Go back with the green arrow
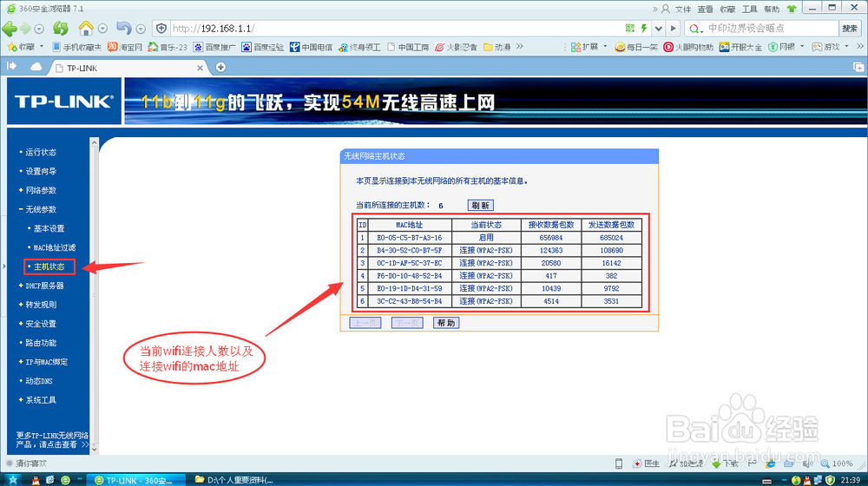 coord(10,29)
